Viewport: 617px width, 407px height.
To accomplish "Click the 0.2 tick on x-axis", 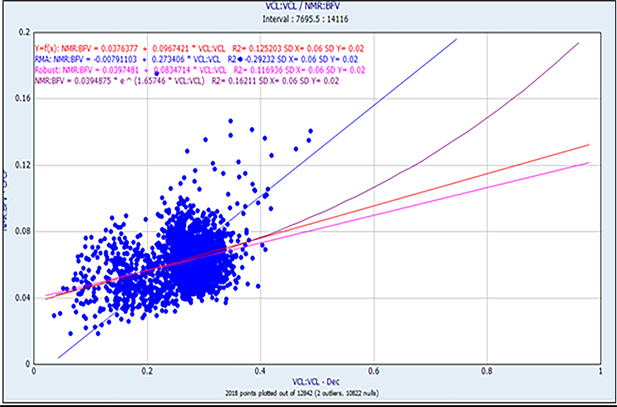I will (147, 372).
